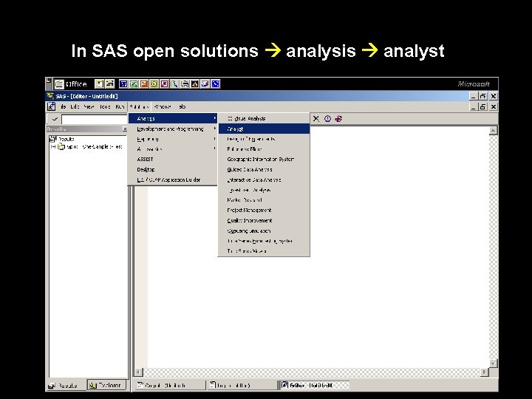Expand the One-Sample t-test node in the Results tree
This screenshot has height=399, width=532.
[x=52, y=146]
